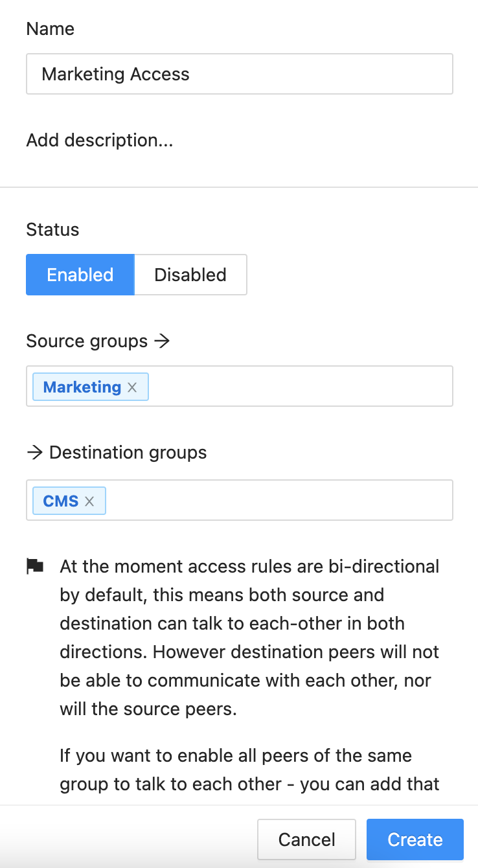The image size is (478, 868).
Task: Cancel the access rule creation
Action: (x=306, y=839)
